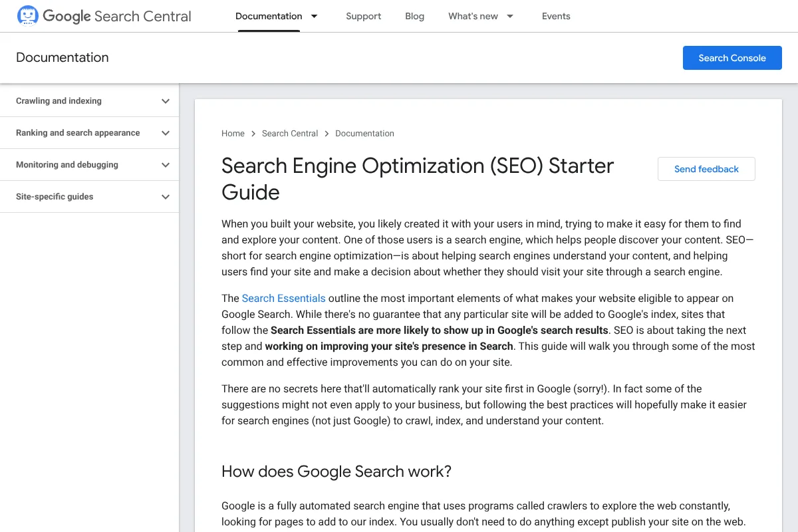Click the Search Central breadcrumb link
Image resolution: width=798 pixels, height=532 pixels.
[290, 134]
